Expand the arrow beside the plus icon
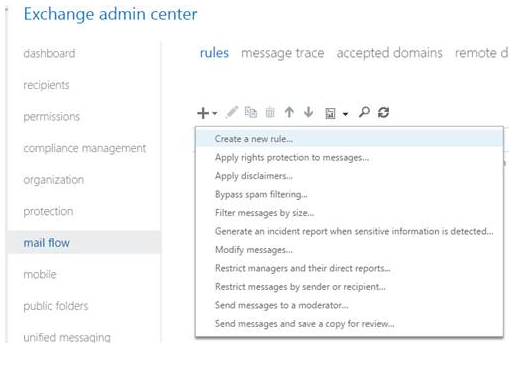Image resolution: width=519 pixels, height=366 pixels. [215, 113]
